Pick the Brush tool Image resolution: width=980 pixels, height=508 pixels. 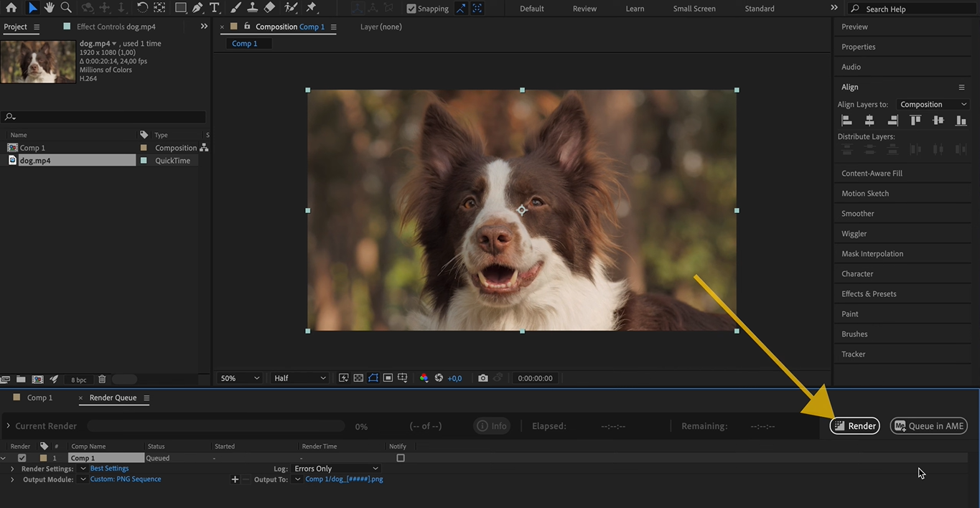click(234, 8)
